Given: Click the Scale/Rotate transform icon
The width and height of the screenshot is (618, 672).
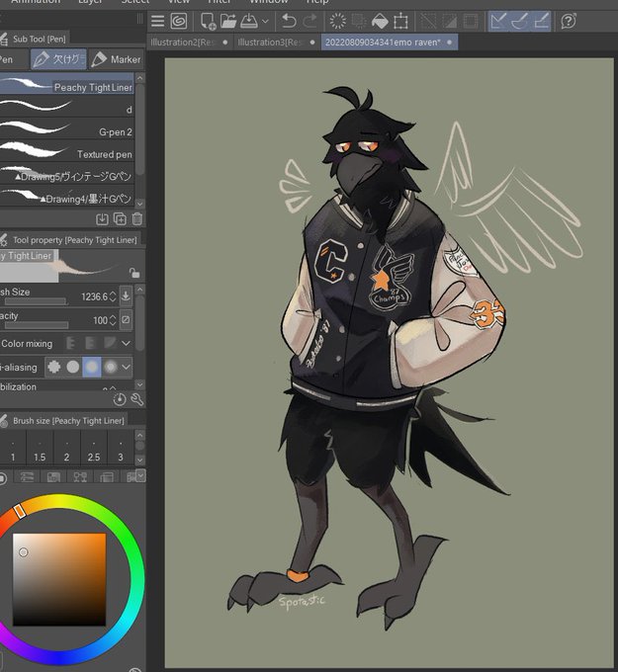Looking at the screenshot, I should [x=400, y=21].
